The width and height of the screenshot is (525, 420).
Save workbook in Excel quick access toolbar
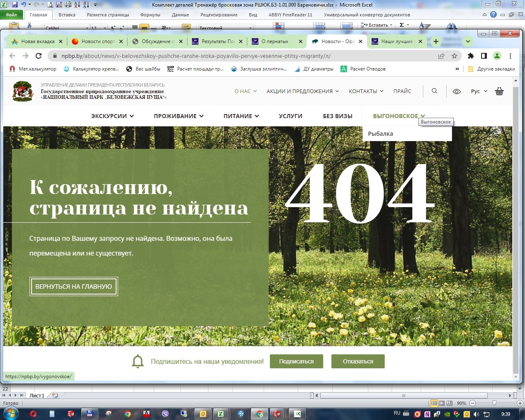point(15,5)
